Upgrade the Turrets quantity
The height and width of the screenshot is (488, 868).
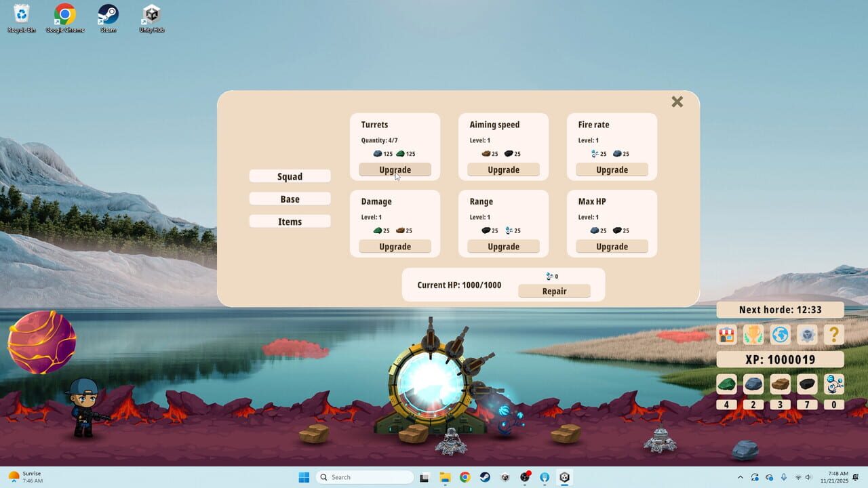pyautogui.click(x=395, y=169)
